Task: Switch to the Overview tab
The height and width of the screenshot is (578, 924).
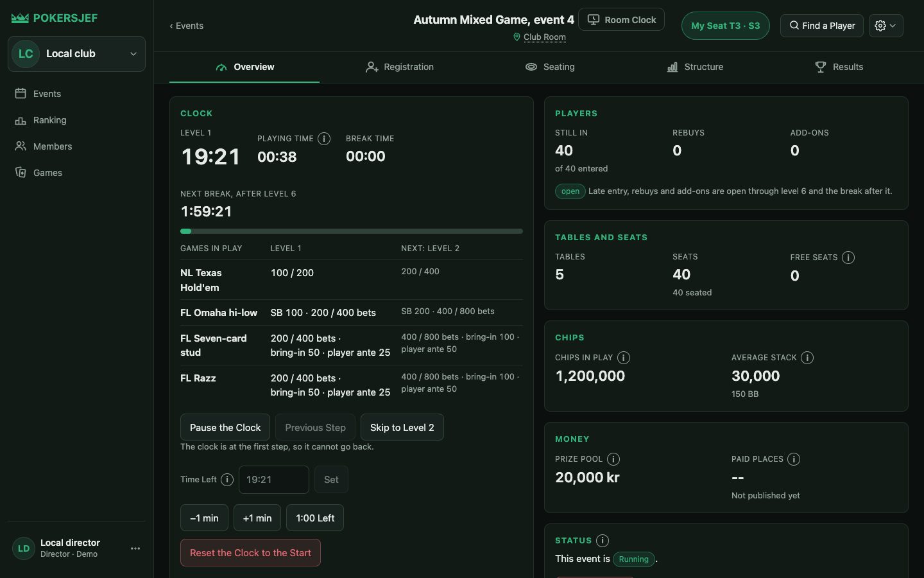Action: point(244,67)
